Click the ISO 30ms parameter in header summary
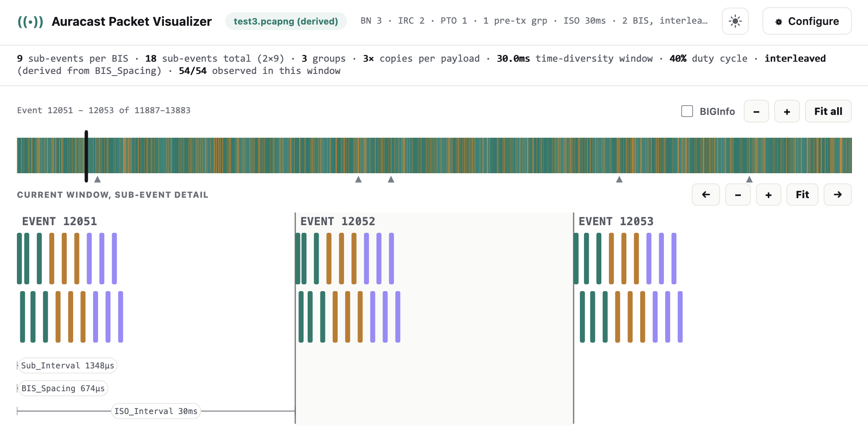This screenshot has width=868, height=436. point(584,21)
